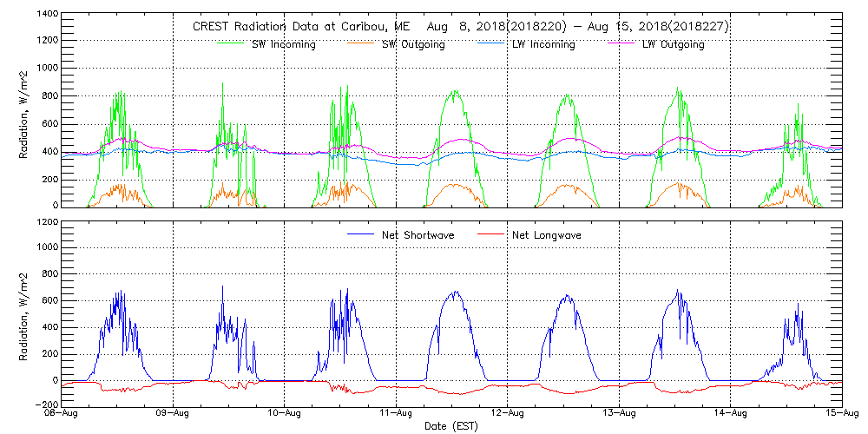Click the LW Incoming legend label

click(543, 44)
